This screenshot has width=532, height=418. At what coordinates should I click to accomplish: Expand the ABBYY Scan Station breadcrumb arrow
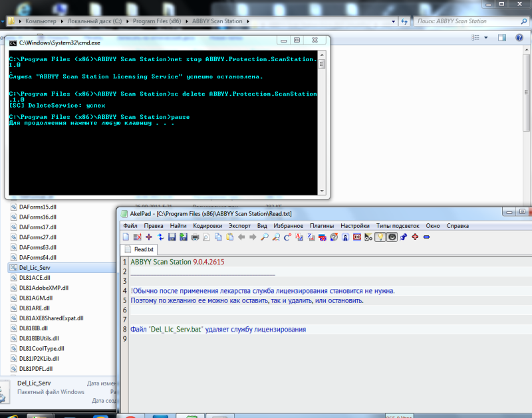coord(248,21)
